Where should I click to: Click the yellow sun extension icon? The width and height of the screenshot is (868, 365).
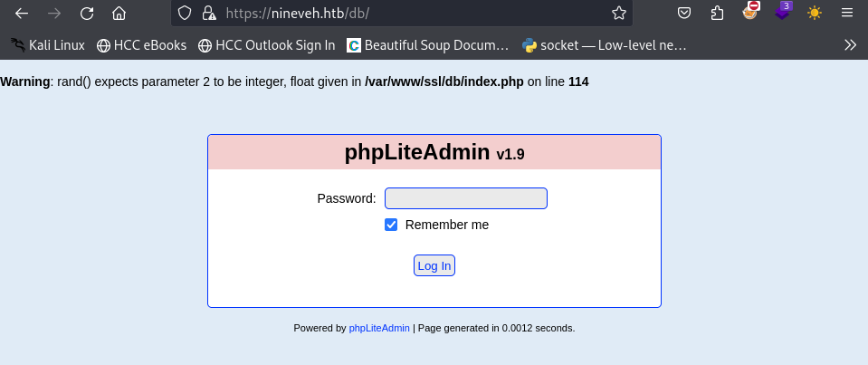coord(815,14)
